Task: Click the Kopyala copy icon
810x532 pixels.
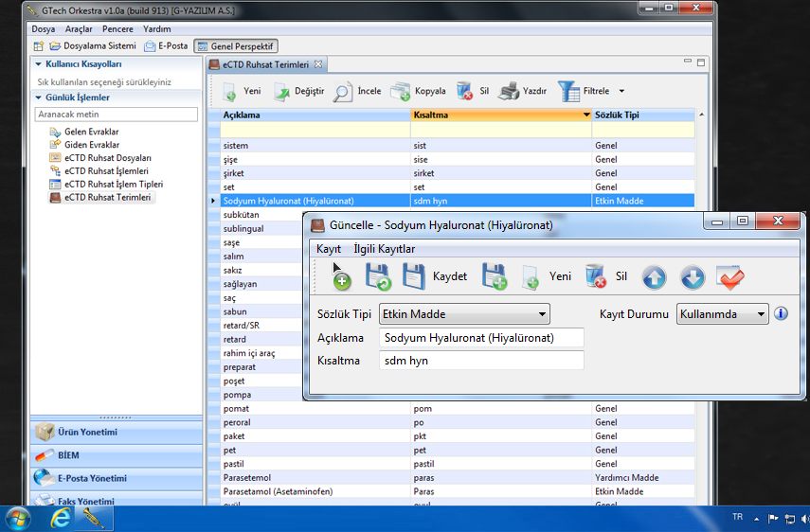Action: pyautogui.click(x=401, y=92)
